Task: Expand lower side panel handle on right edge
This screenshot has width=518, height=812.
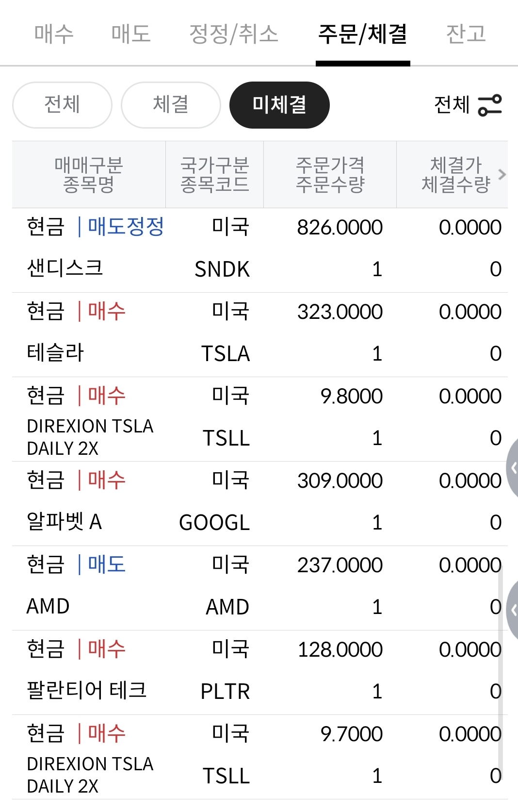Action: (513, 609)
